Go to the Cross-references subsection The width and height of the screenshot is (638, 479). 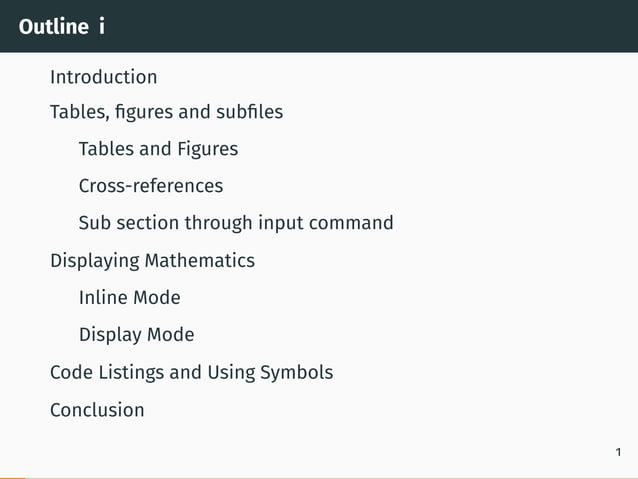click(x=150, y=186)
